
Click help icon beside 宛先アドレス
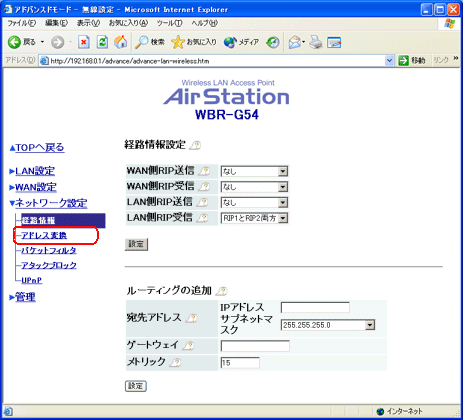(x=191, y=318)
